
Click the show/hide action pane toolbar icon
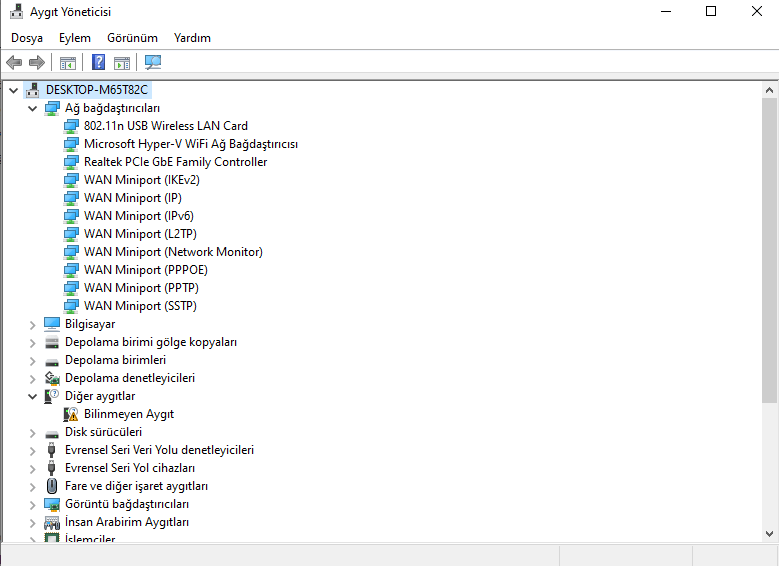(122, 63)
